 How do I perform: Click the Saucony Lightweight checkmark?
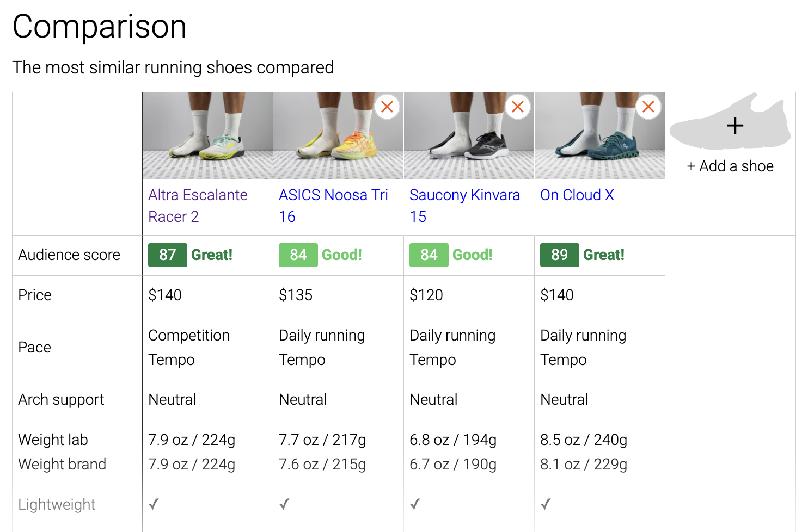click(x=415, y=504)
